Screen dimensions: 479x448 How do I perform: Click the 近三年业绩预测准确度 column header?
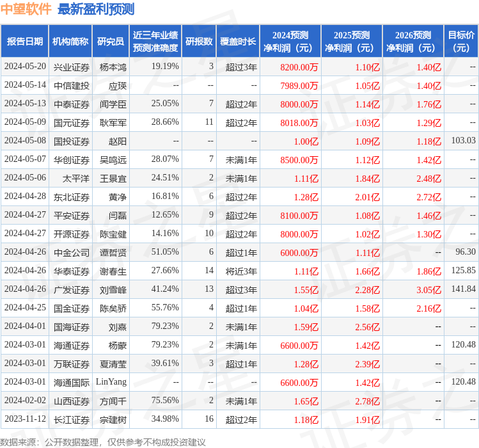tap(155, 42)
